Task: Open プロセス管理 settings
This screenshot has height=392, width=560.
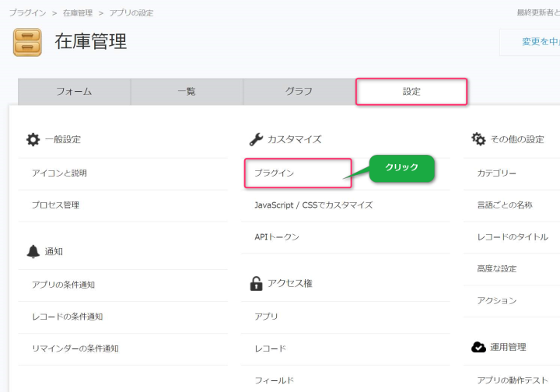Action: (55, 205)
